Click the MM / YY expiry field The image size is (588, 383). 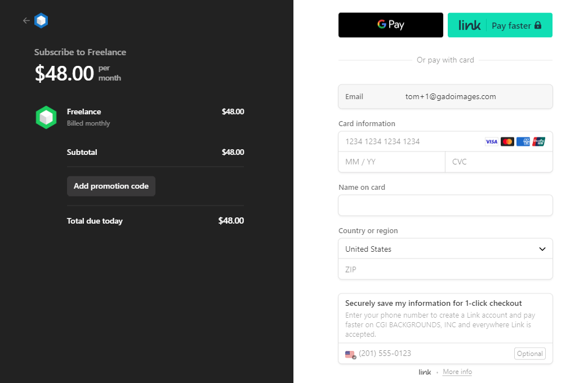click(x=391, y=162)
